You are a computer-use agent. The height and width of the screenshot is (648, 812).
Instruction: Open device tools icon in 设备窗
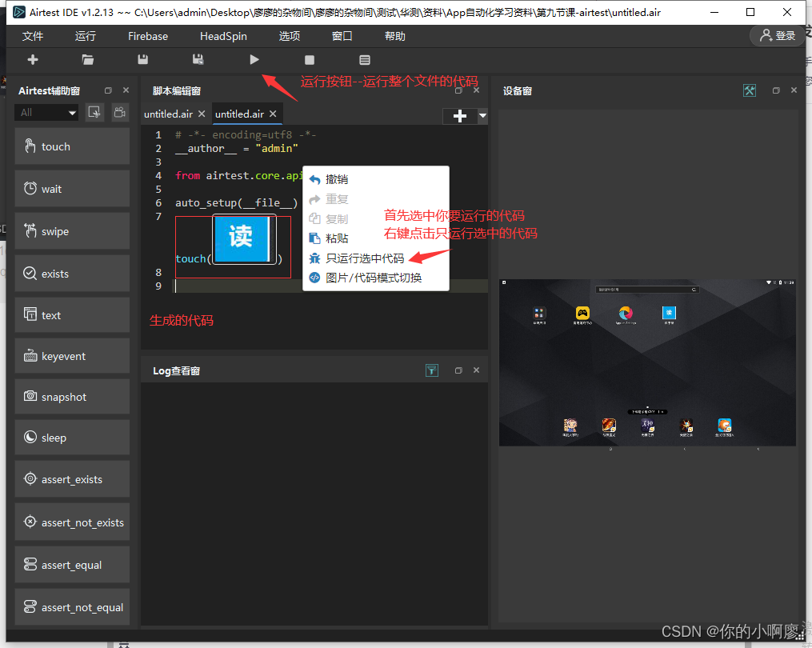click(750, 90)
